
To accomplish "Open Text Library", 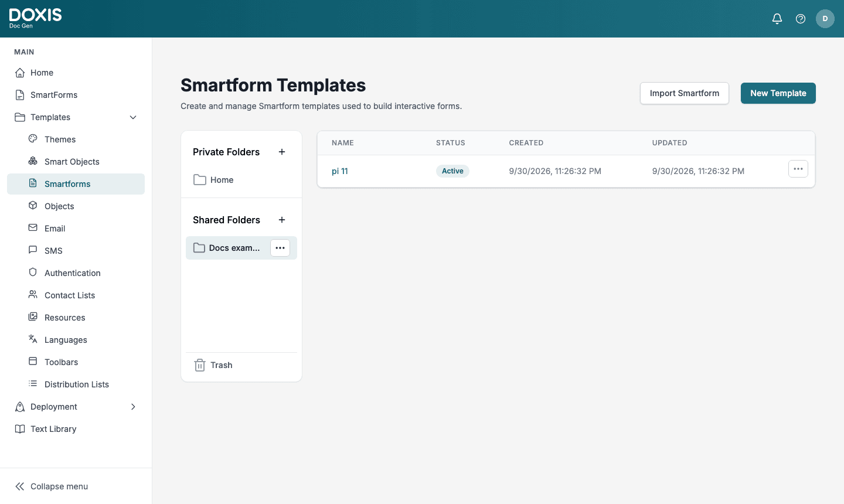I will pyautogui.click(x=76, y=429).
